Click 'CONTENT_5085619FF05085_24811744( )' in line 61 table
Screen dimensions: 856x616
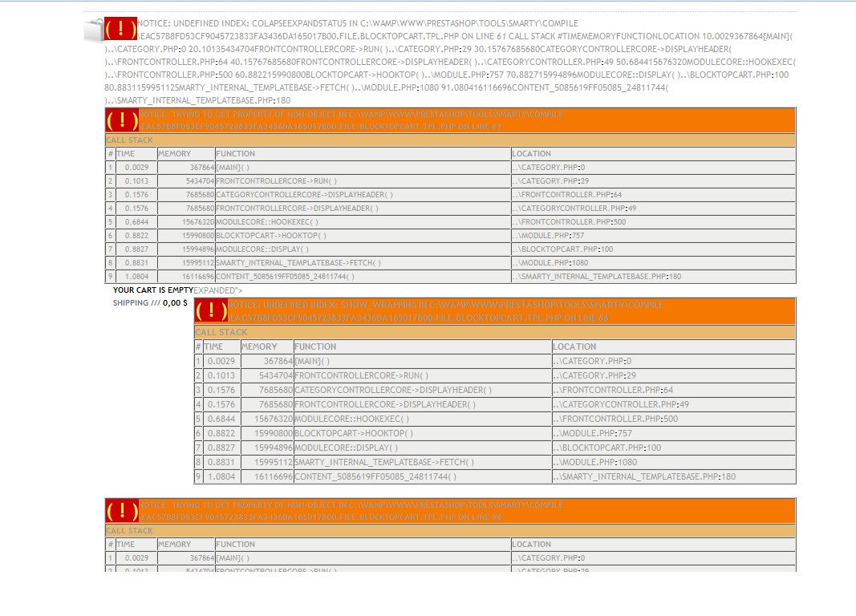[x=285, y=277]
